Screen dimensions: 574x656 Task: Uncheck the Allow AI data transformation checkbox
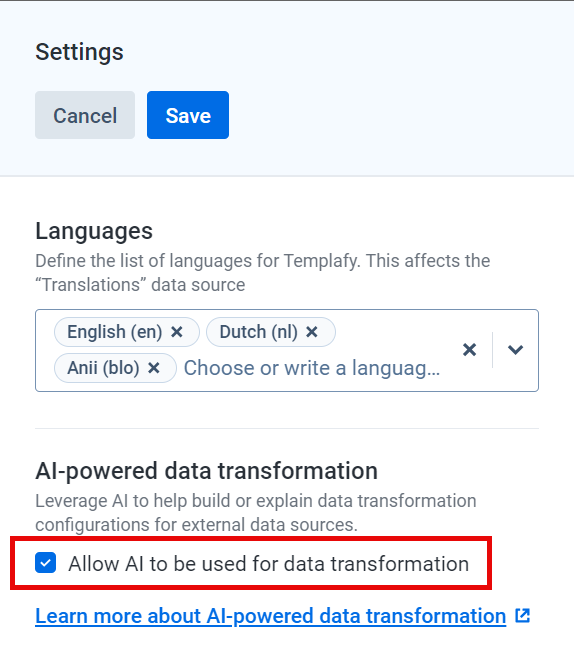click(46, 562)
